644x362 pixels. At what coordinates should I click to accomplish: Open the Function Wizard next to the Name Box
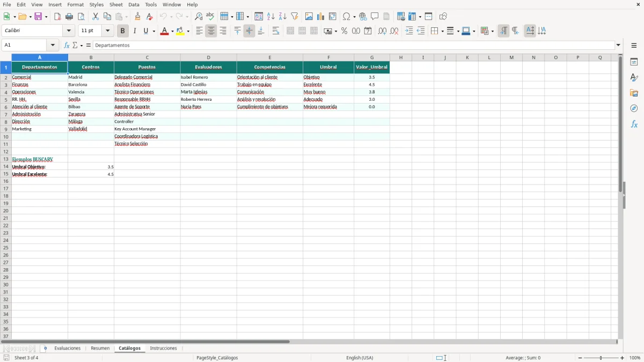coord(67,46)
